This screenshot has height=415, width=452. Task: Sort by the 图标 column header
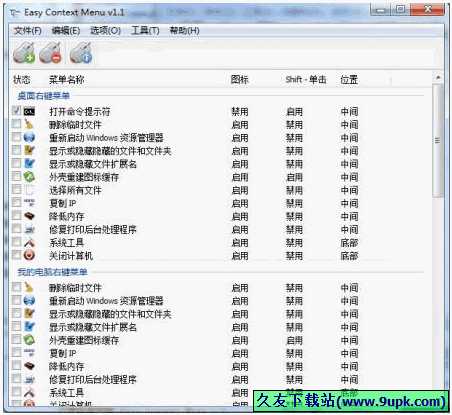(x=240, y=80)
